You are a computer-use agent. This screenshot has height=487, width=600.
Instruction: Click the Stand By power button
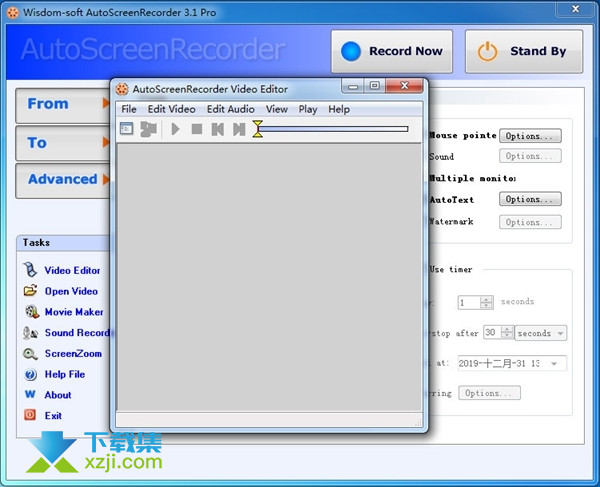[524, 51]
